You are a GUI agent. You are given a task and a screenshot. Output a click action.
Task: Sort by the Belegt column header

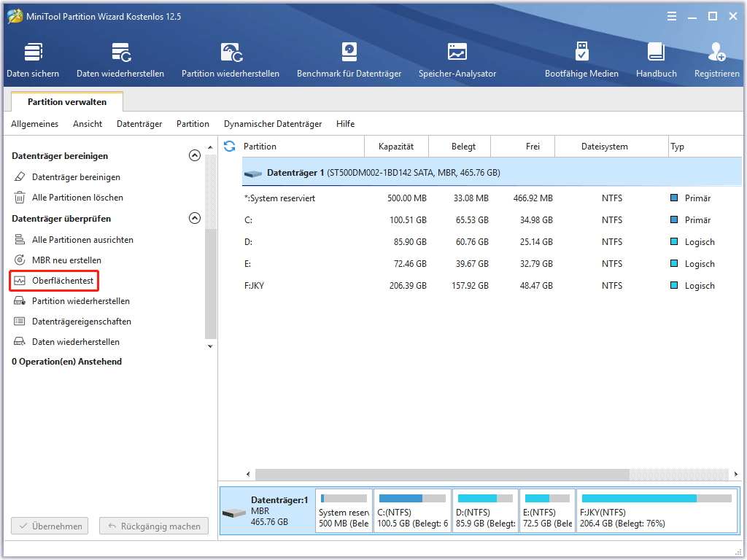(460, 146)
